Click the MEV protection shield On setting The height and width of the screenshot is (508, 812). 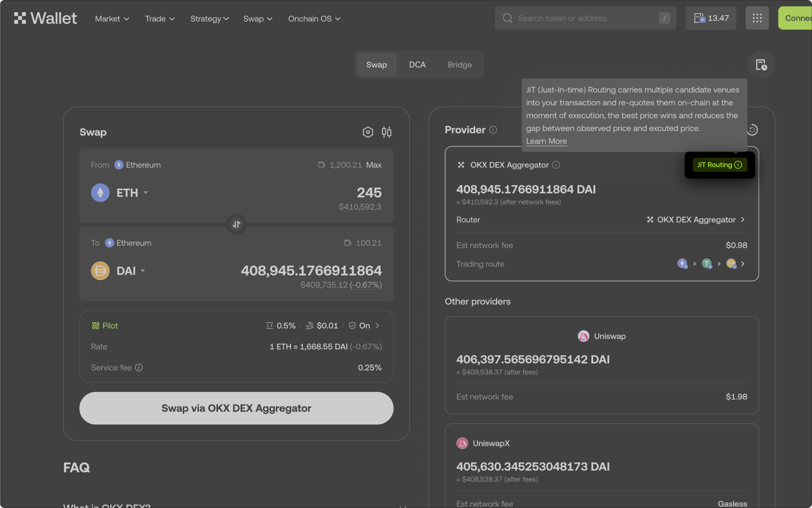359,325
